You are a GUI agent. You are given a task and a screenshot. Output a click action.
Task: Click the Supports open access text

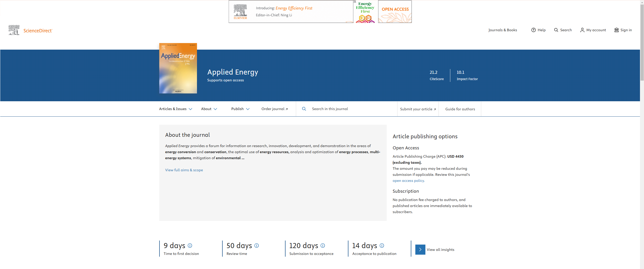pyautogui.click(x=225, y=80)
